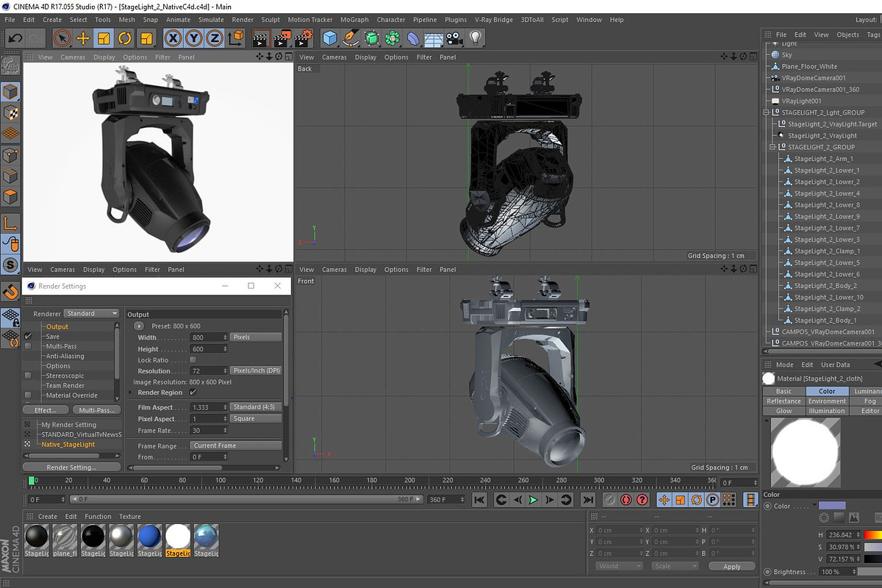Open the Width Pixels unit dropdown
This screenshot has width=882, height=588.
[x=256, y=337]
